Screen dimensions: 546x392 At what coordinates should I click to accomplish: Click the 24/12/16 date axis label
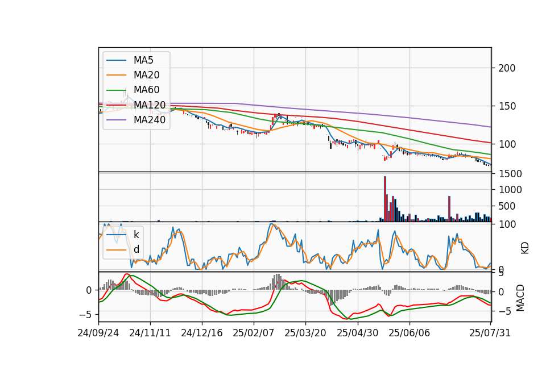[201, 333]
